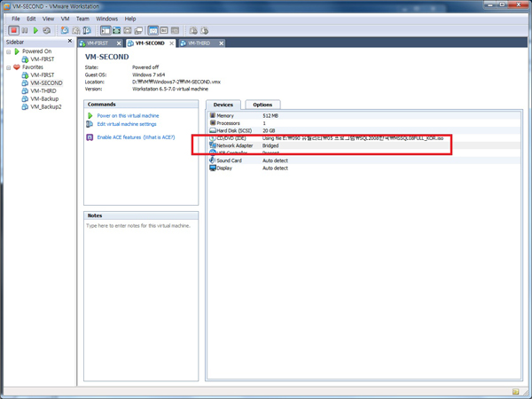This screenshot has height=399, width=532.
Task: Click the Console view toolbar icon
Action: click(x=175, y=30)
